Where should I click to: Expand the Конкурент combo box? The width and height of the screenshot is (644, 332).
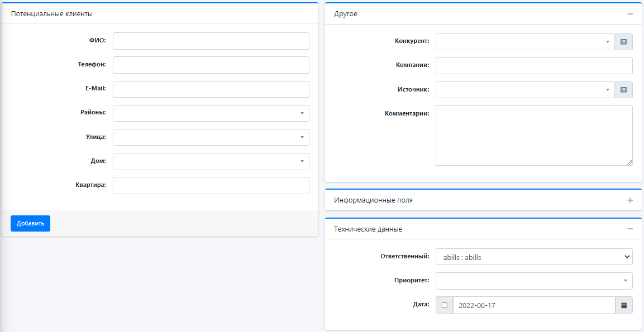tap(525, 42)
